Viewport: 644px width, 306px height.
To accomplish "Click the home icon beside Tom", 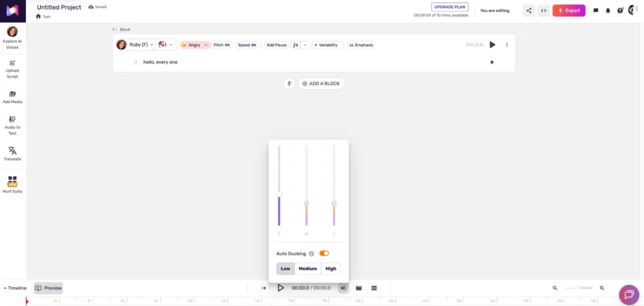I will pos(38,16).
